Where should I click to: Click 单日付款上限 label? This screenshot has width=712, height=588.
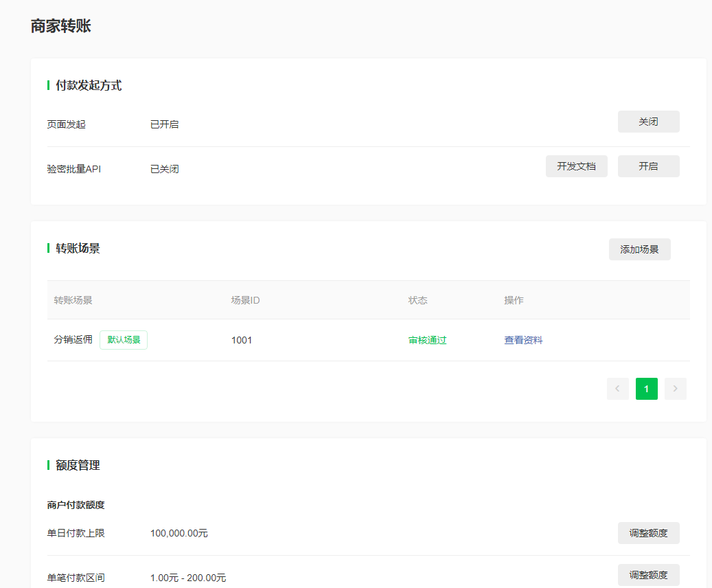pos(76,533)
